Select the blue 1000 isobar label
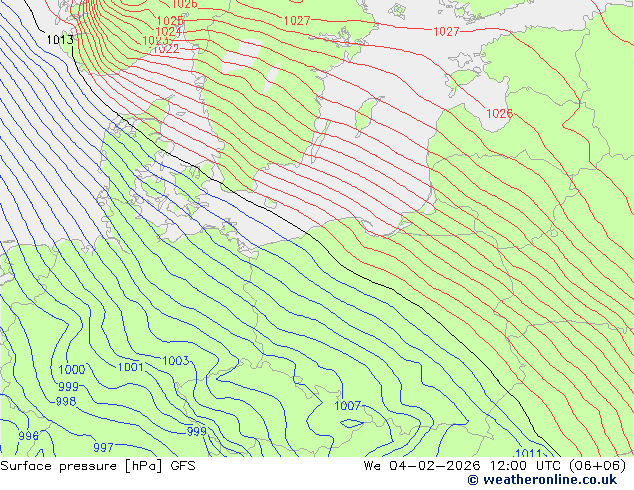The width and height of the screenshot is (634, 490). pyautogui.click(x=72, y=370)
